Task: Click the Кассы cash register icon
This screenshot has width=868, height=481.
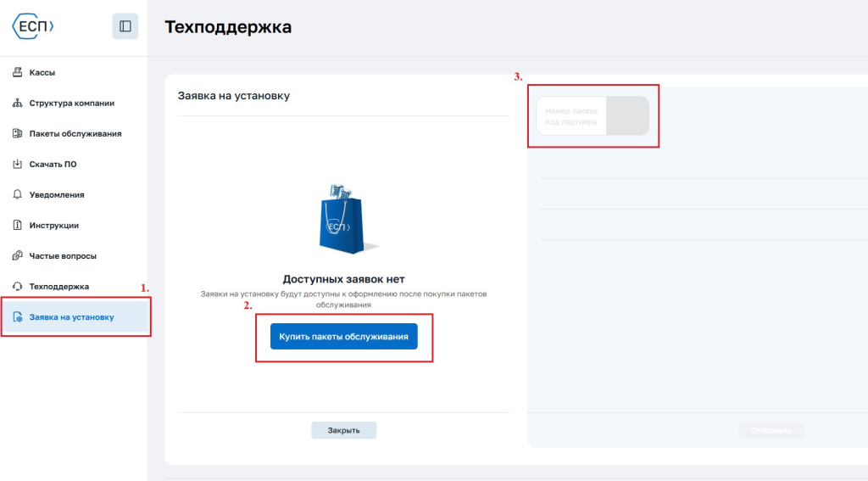Action: pyautogui.click(x=17, y=72)
